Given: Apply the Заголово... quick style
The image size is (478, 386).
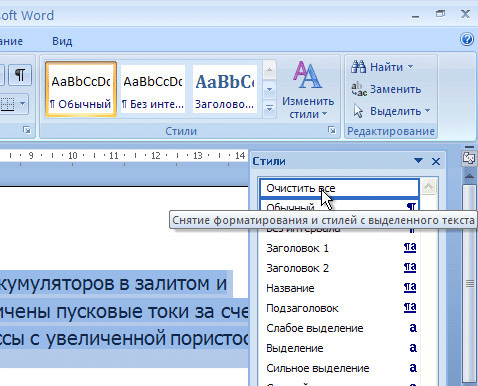Looking at the screenshot, I should (x=225, y=89).
